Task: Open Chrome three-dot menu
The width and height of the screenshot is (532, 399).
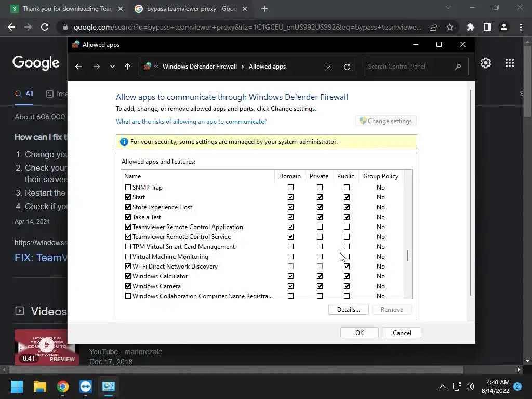Action: point(521,27)
